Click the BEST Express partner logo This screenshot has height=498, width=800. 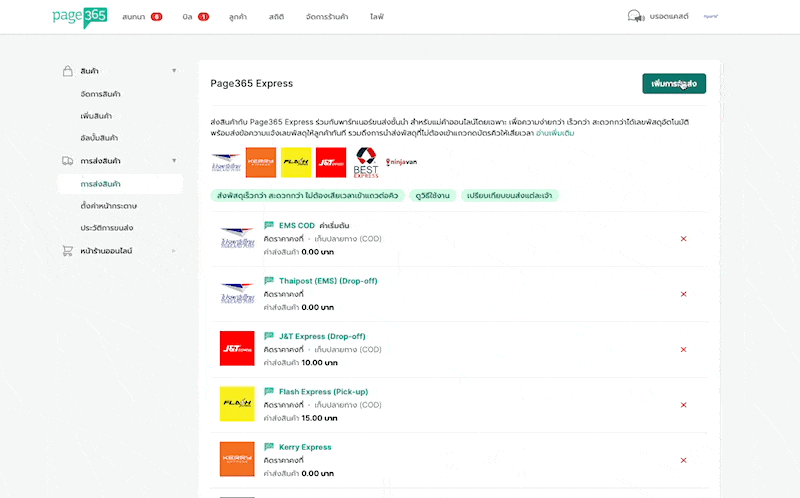(x=366, y=162)
